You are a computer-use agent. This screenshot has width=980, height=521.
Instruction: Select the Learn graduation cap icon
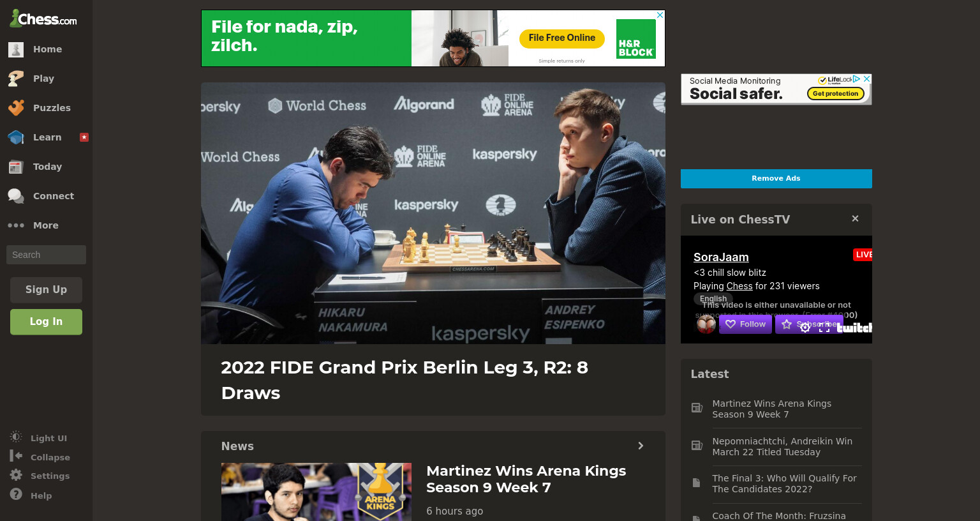16,137
